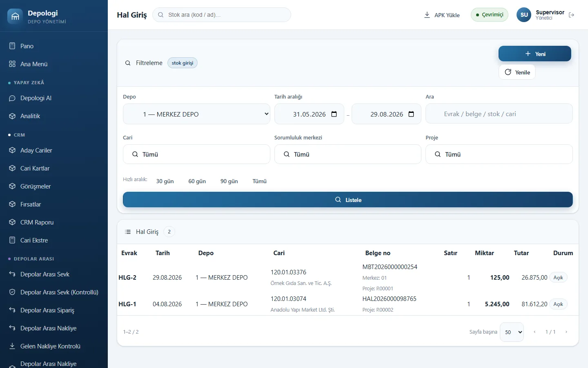Open Cari Ekstre from sidebar
Screen dimensions: 588x368
[54, 240]
